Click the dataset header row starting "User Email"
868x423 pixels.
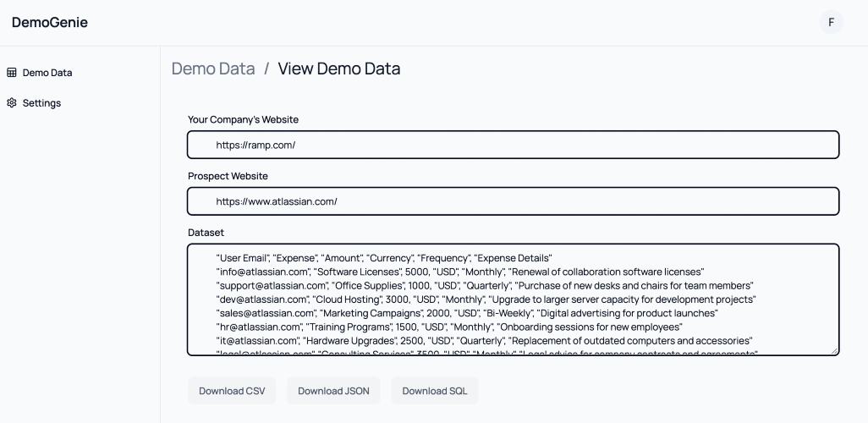tap(384, 258)
